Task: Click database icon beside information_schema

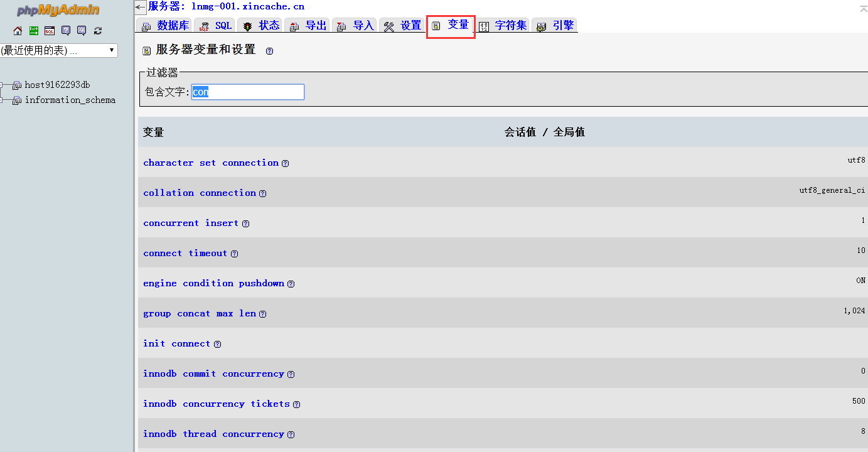Action: tap(17, 100)
